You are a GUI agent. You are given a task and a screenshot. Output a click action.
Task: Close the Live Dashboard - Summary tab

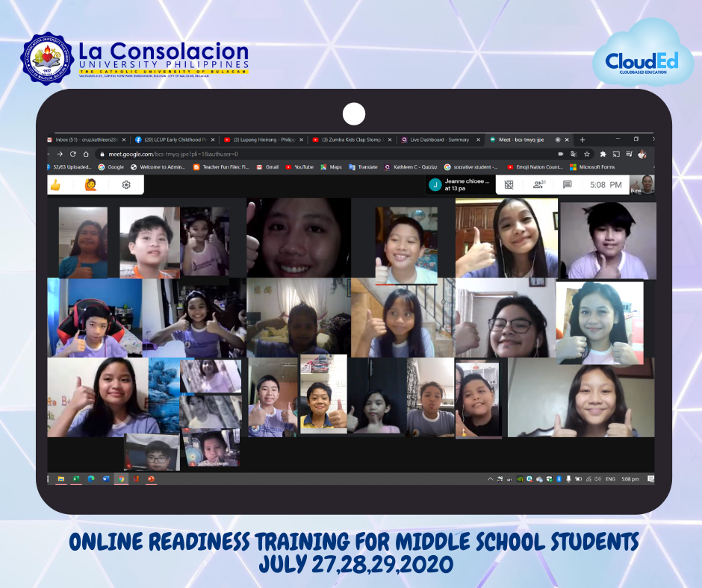tap(478, 140)
